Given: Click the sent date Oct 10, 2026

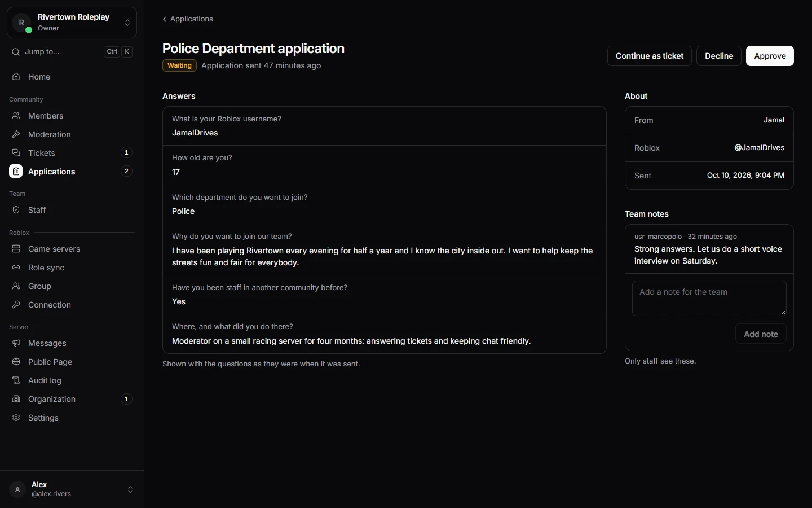Looking at the screenshot, I should [745, 176].
